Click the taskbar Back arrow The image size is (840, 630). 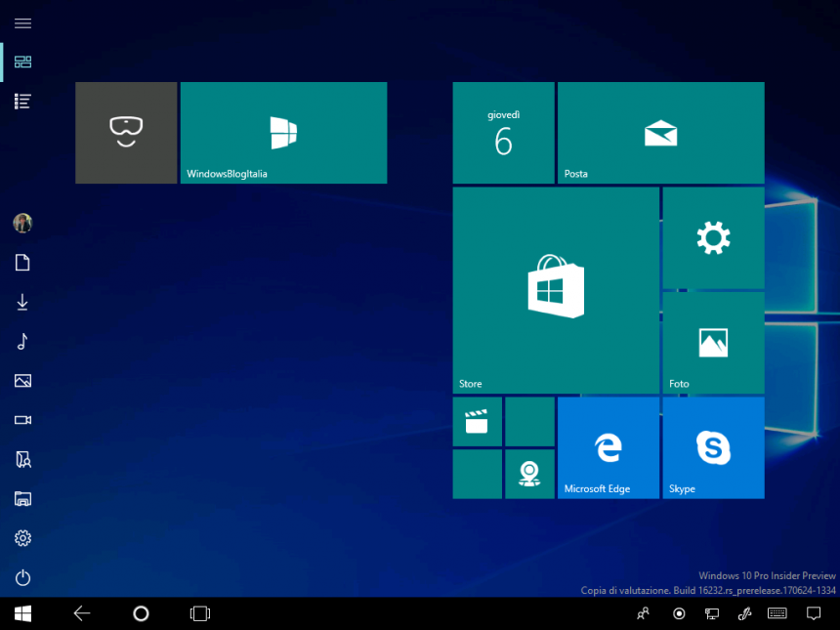point(82,613)
